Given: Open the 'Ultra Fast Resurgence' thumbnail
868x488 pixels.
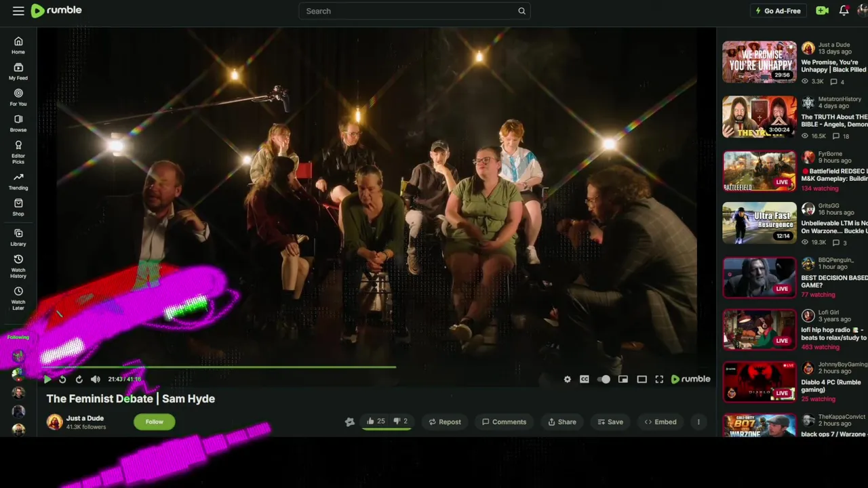Looking at the screenshot, I should [x=759, y=223].
